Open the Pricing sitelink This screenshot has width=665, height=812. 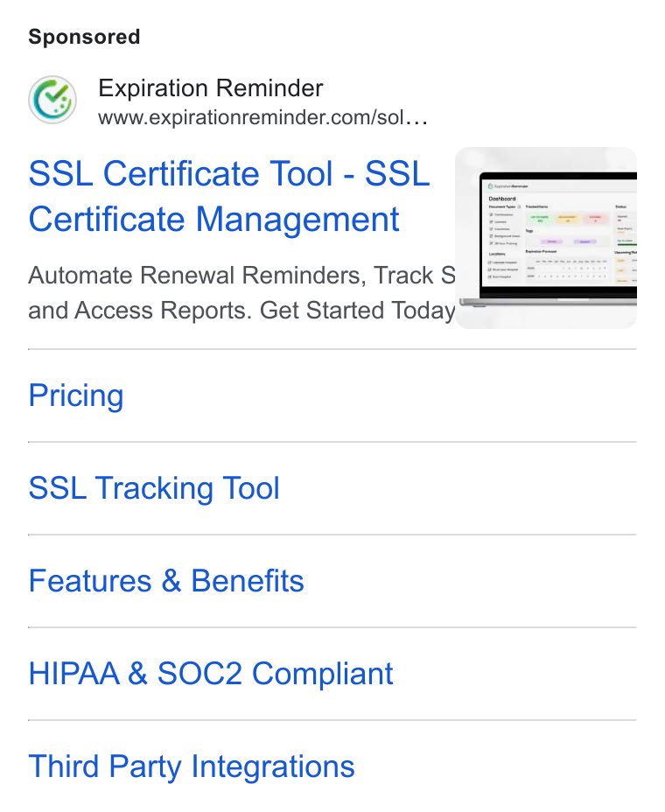pyautogui.click(x=76, y=395)
